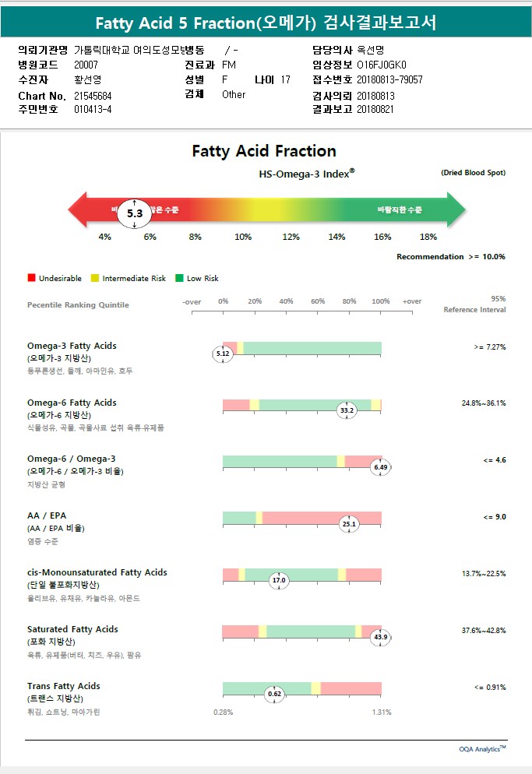The image size is (532, 774).
Task: Click the 43.9 Saturated Fatty Acids marker
Action: pos(381,637)
